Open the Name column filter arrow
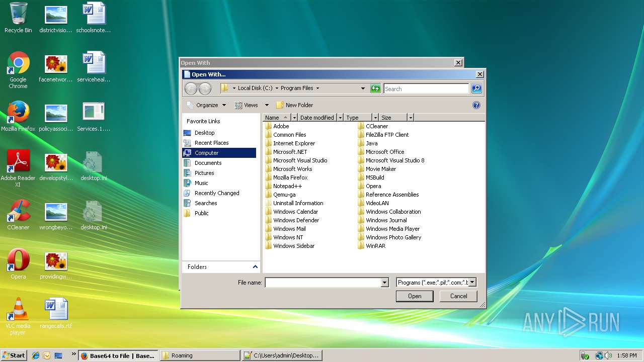The image size is (644, 362). coord(294,118)
